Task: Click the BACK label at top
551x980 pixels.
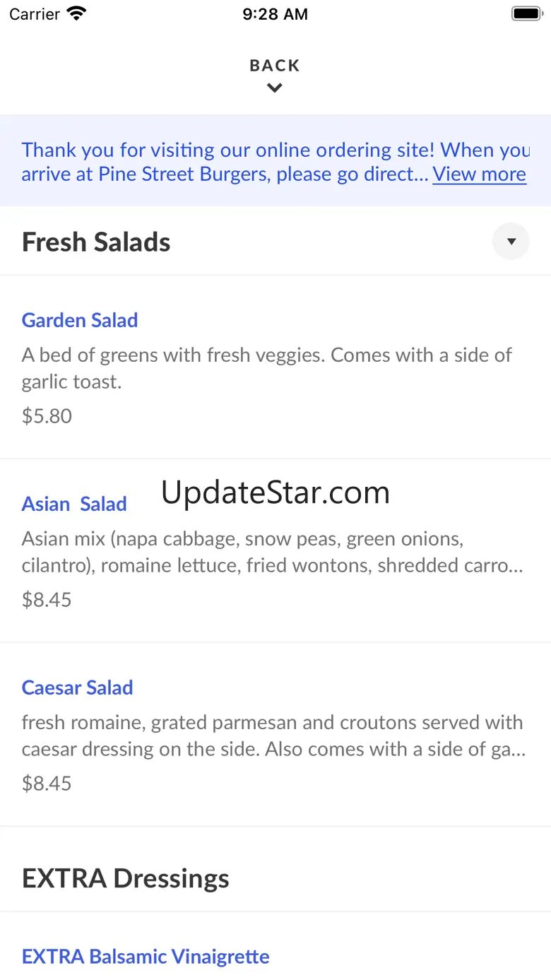Action: point(275,66)
